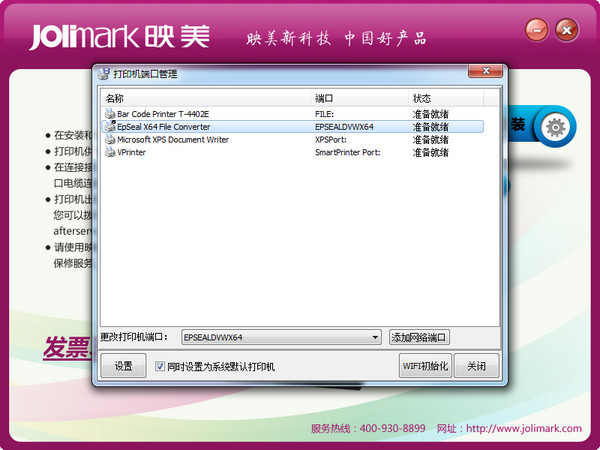Click the XPSPort: port cell
The image size is (600, 450).
click(331, 139)
